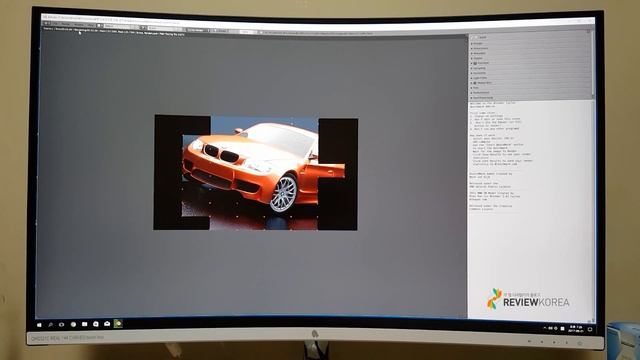The height and width of the screenshot is (360, 640).
Task: Open the File menu in Blender
Action: pyautogui.click(x=56, y=24)
